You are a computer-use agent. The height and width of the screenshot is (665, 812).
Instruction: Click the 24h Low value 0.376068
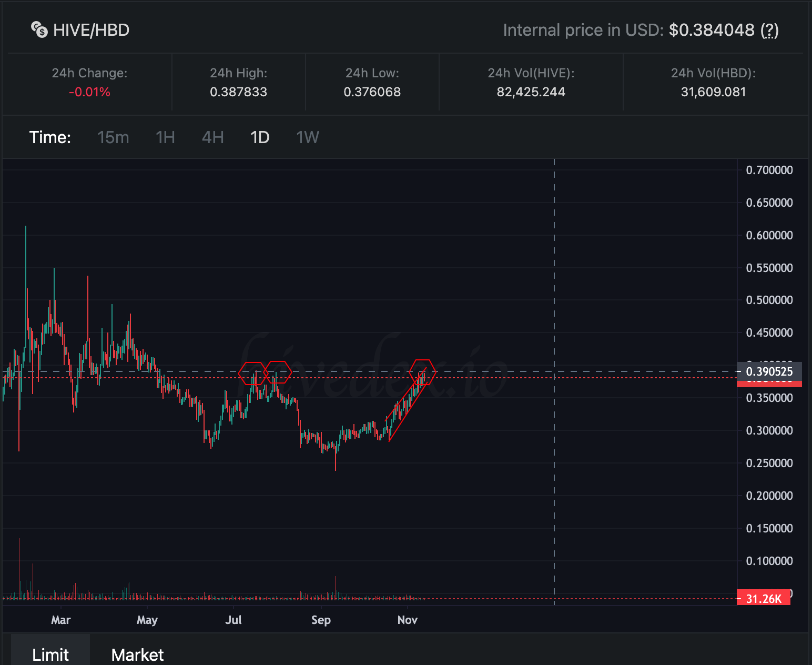(372, 92)
